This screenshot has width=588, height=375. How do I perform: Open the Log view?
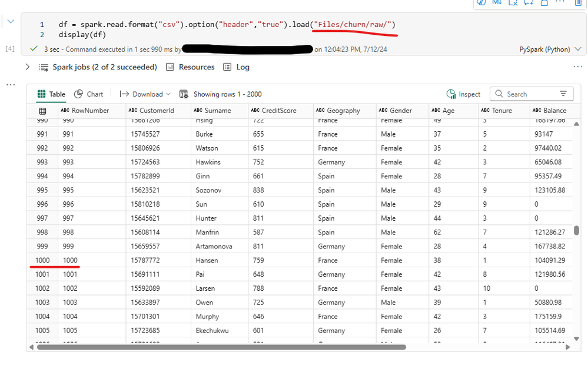point(242,67)
